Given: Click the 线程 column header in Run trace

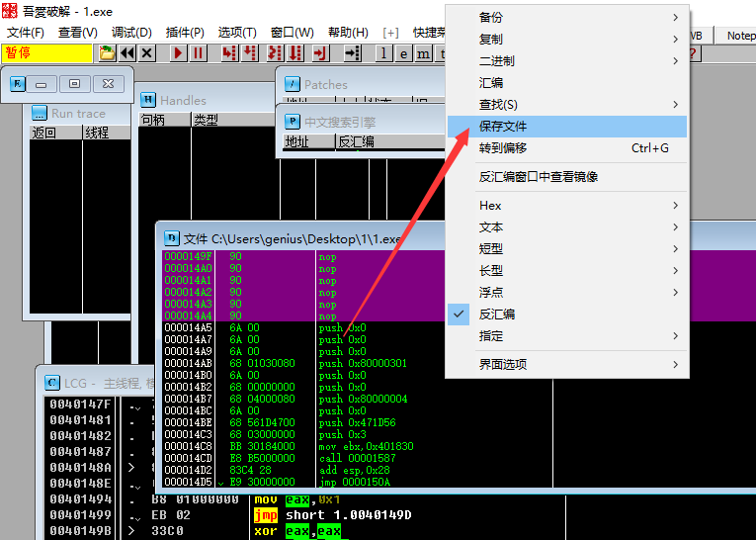Looking at the screenshot, I should click(x=107, y=133).
